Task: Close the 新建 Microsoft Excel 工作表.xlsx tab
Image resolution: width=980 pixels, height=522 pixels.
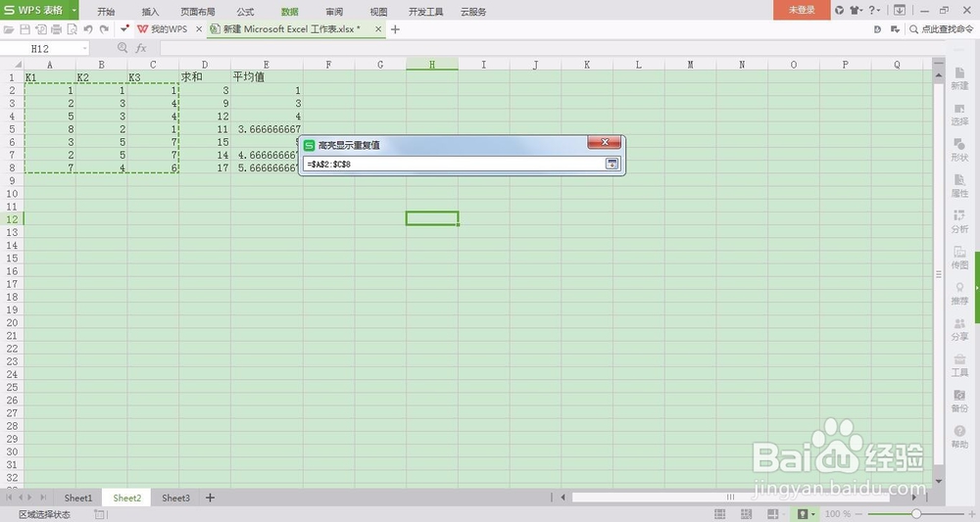Action: tap(378, 29)
